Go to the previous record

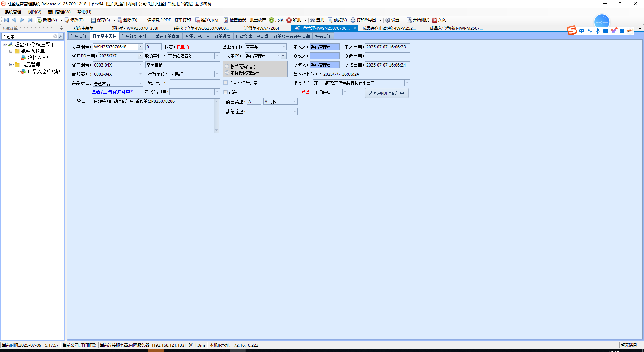(x=14, y=20)
